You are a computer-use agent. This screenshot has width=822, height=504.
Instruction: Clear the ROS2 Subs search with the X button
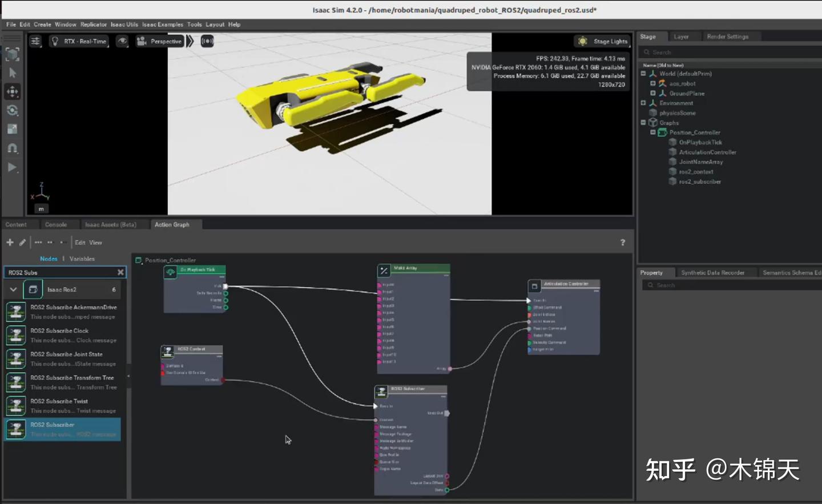pyautogui.click(x=120, y=272)
